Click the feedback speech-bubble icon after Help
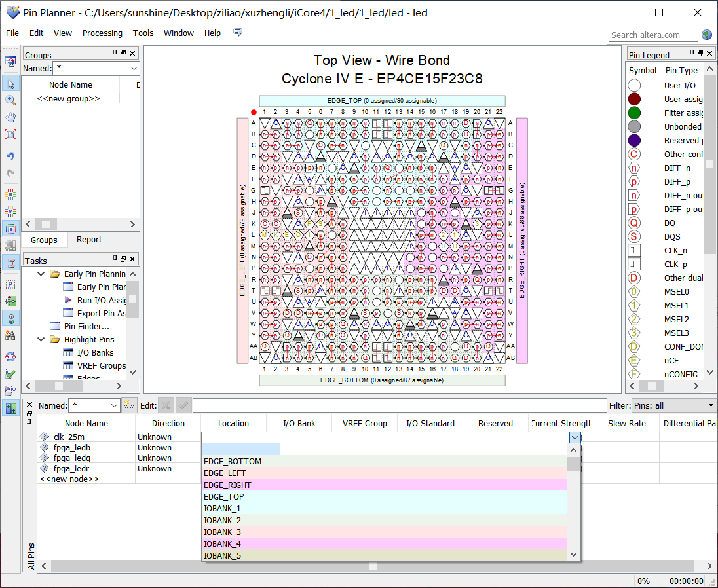 [x=238, y=33]
